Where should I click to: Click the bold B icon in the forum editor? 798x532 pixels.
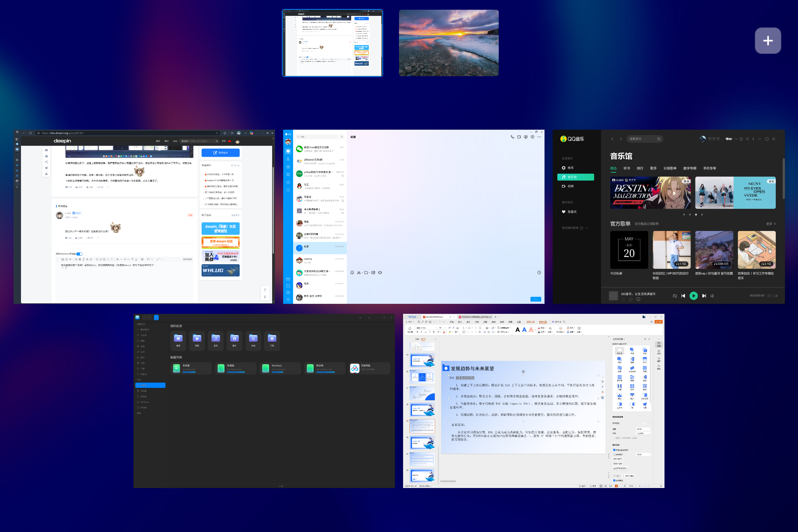80,259
